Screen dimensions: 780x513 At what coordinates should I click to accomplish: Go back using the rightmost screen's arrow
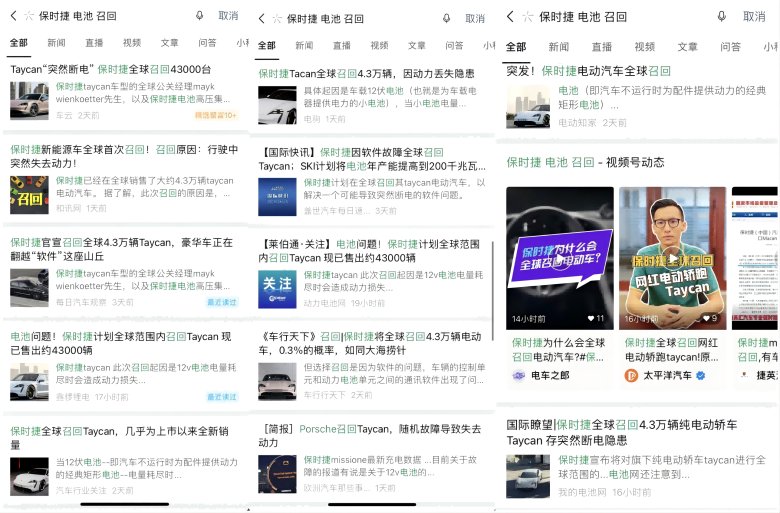[x=510, y=16]
